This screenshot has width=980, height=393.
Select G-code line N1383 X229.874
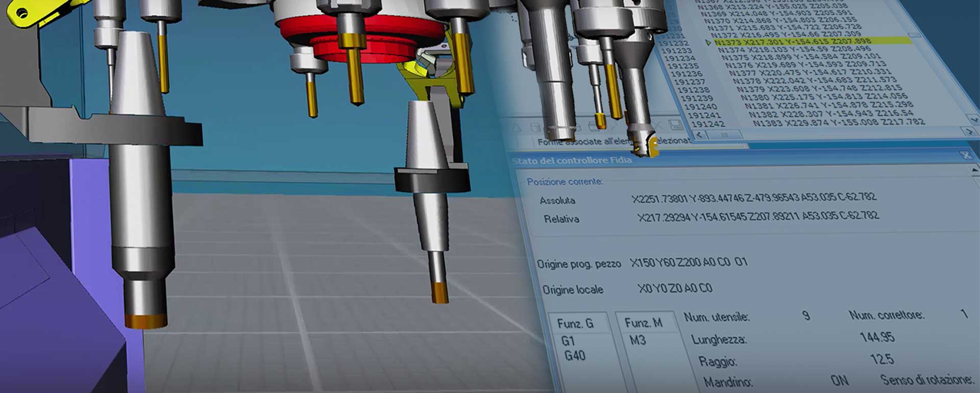coord(839,122)
